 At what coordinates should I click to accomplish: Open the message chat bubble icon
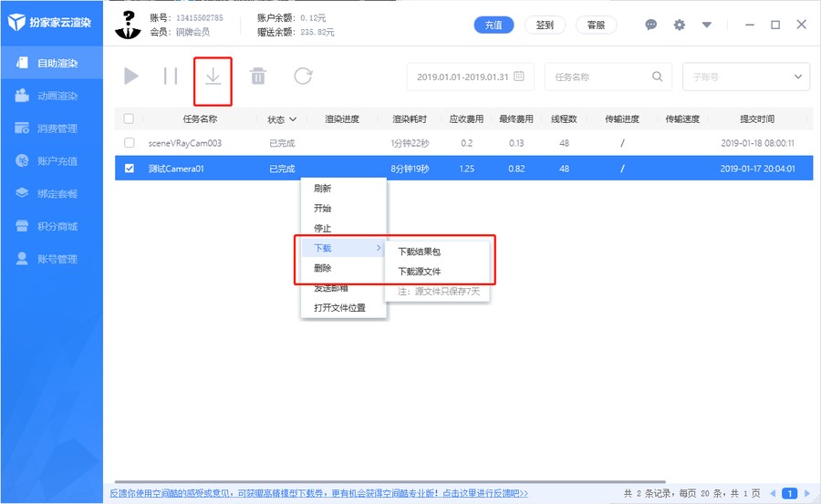[x=651, y=25]
